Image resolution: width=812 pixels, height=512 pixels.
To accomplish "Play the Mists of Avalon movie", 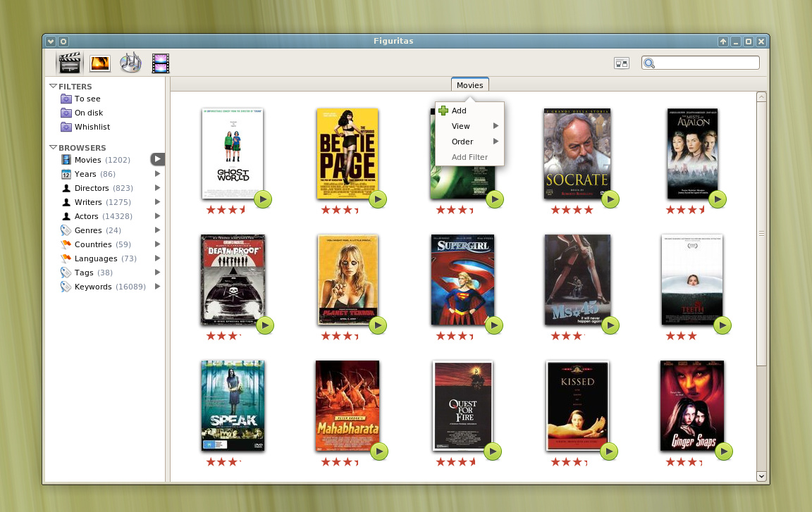I will coord(718,199).
